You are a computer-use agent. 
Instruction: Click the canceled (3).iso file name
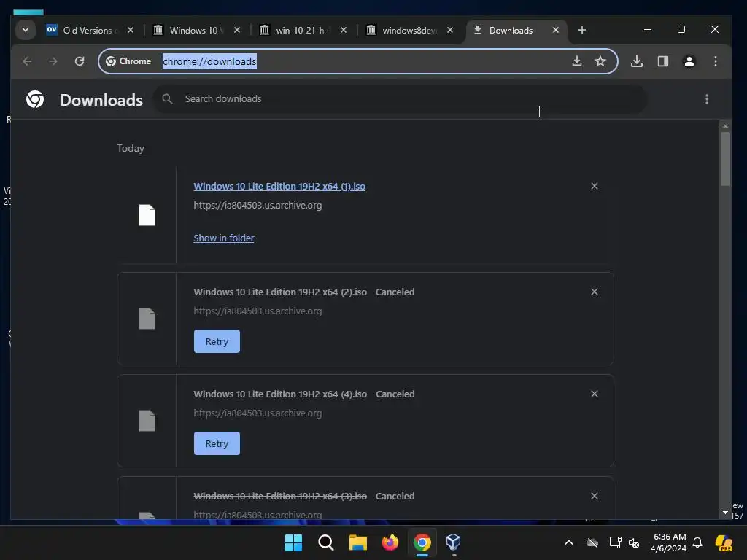point(280,496)
